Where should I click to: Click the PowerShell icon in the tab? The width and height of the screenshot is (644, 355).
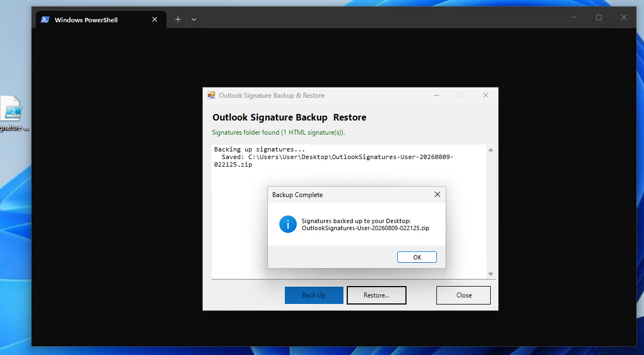(x=45, y=20)
